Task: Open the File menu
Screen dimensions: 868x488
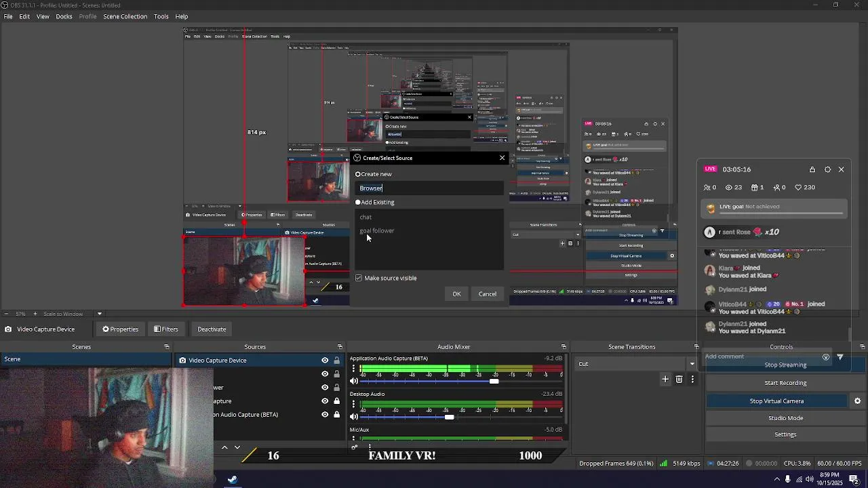Action: [x=8, y=16]
